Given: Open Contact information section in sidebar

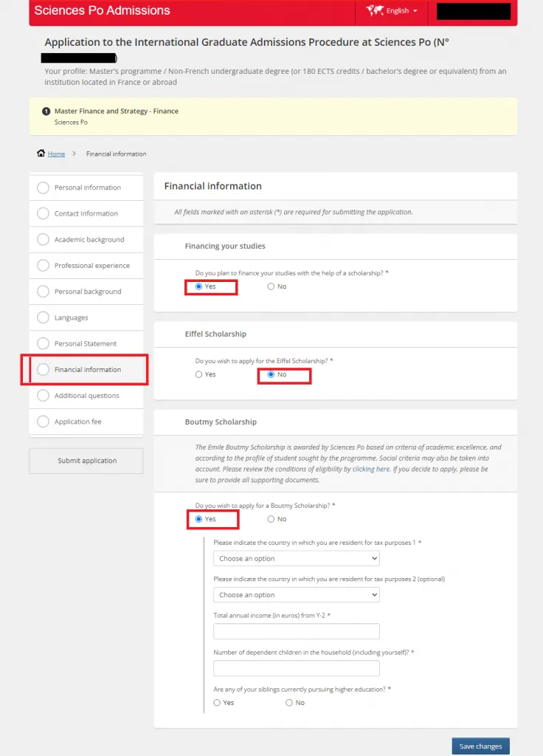Looking at the screenshot, I should [x=86, y=213].
